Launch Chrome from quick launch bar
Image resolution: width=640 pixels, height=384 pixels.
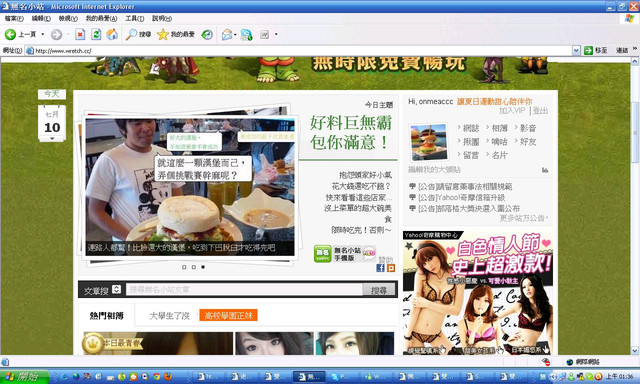(x=156, y=376)
